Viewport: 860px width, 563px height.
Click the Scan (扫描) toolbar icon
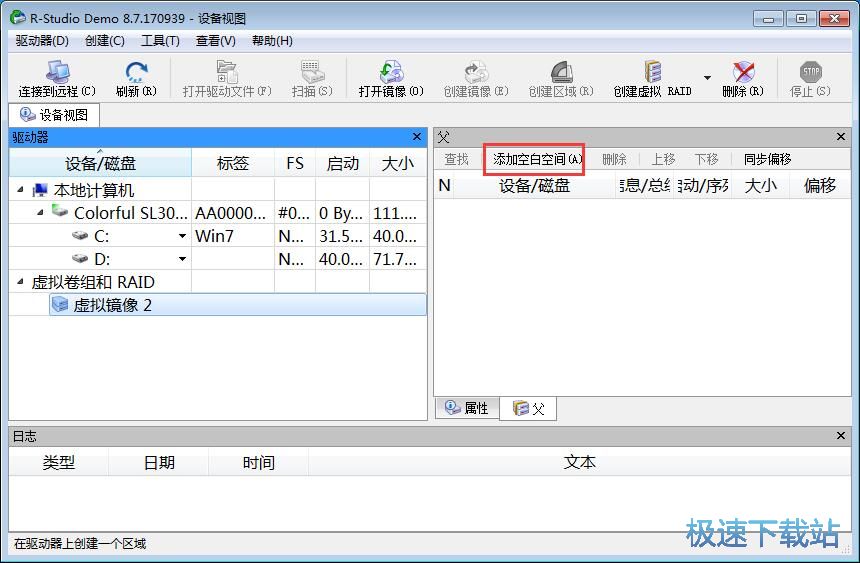[312, 72]
